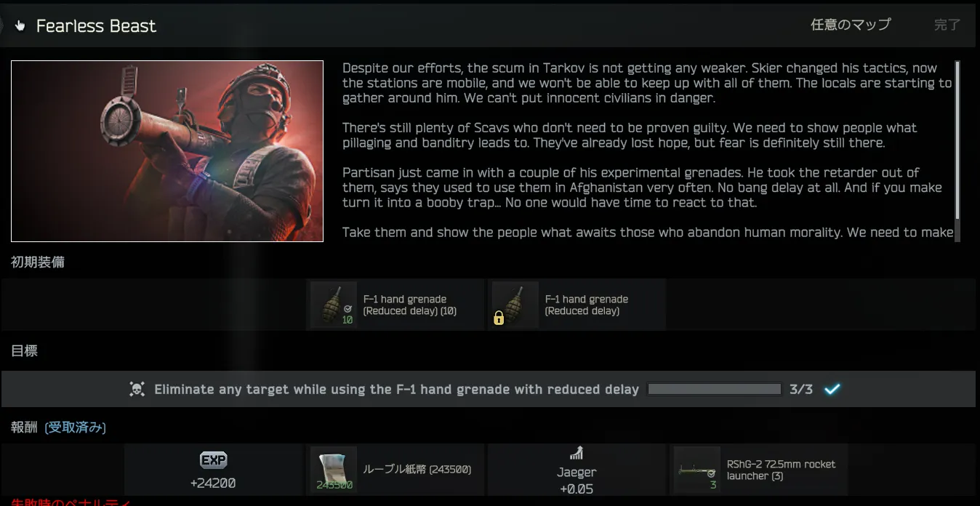Click the Jaeger reputation chart icon
This screenshot has width=980, height=506.
point(577,454)
